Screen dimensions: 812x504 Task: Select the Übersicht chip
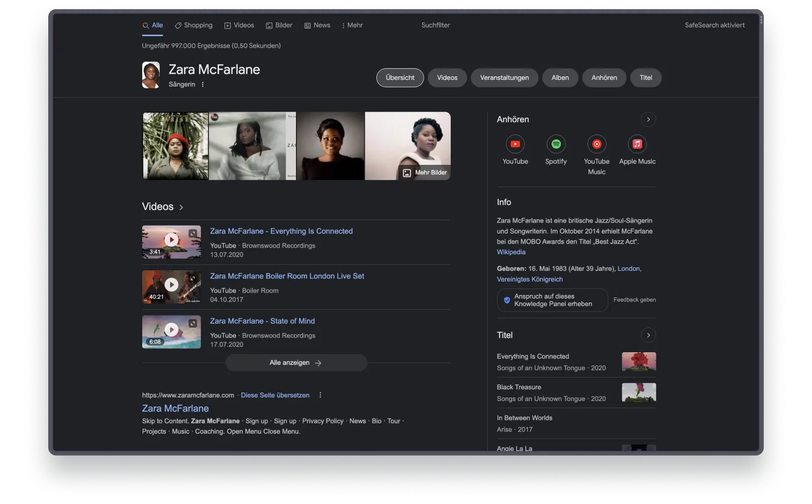400,78
